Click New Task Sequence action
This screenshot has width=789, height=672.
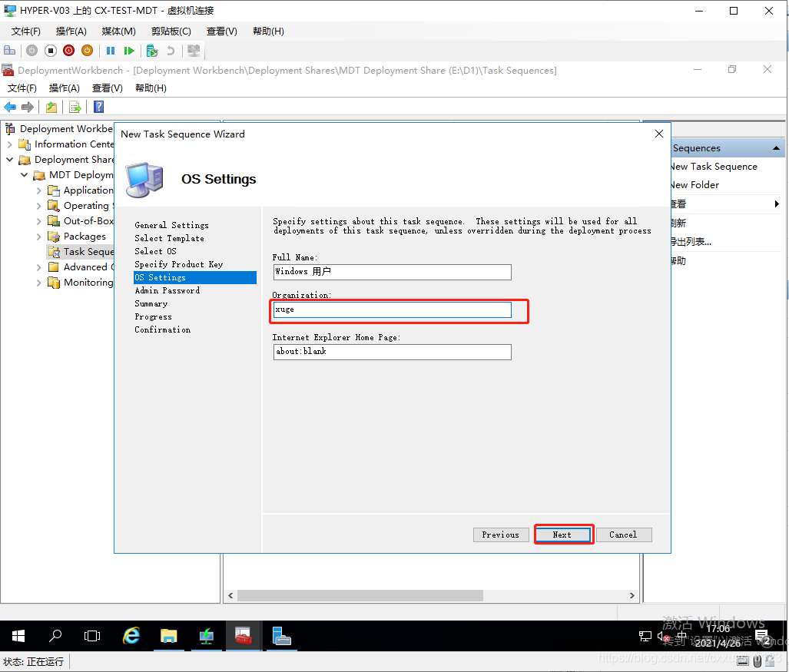click(714, 167)
